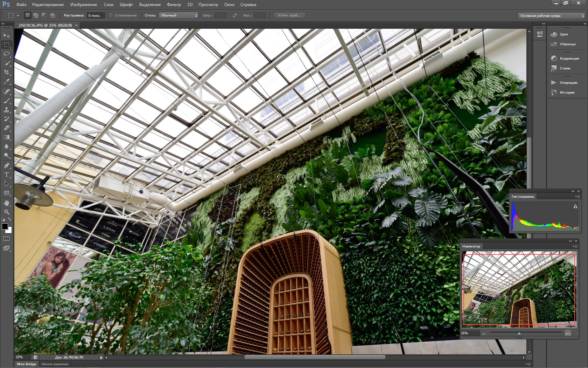Screen dimensions: 588x368
Task: Open the История panel
Action: pos(567,93)
